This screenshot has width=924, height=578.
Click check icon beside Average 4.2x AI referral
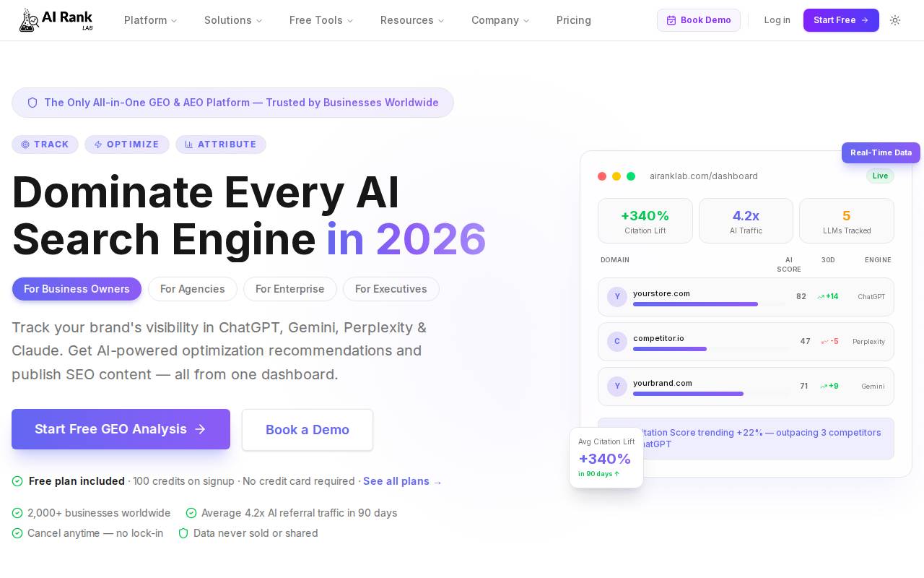click(191, 513)
